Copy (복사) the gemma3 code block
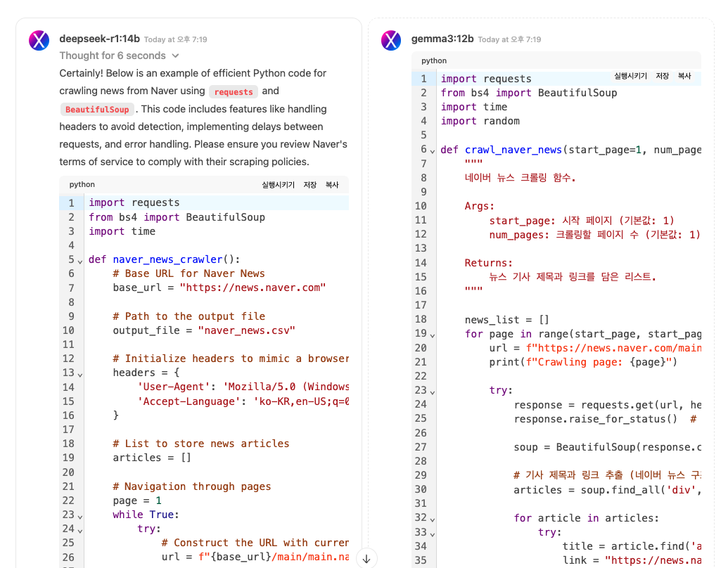This screenshot has width=728, height=568. (x=684, y=76)
